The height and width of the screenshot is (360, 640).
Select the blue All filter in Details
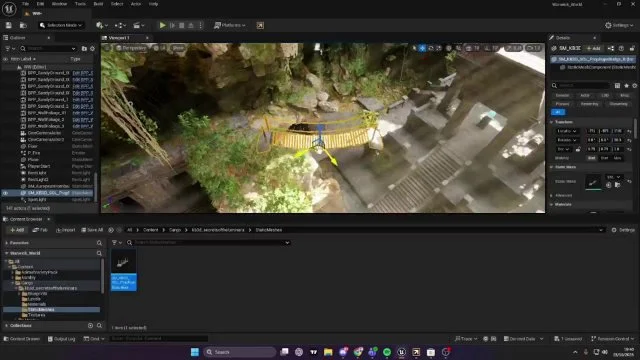[558, 112]
